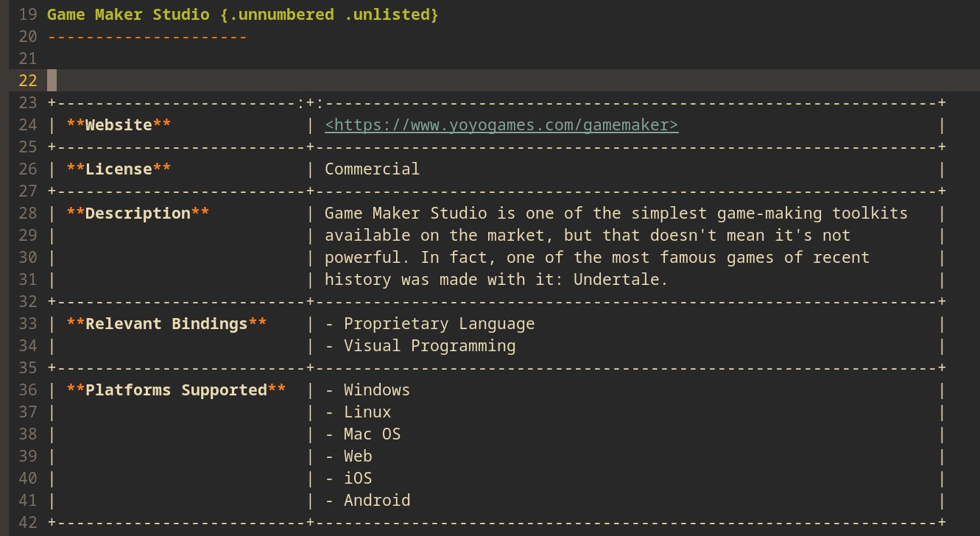Click the '- Web' platform entry

point(348,456)
